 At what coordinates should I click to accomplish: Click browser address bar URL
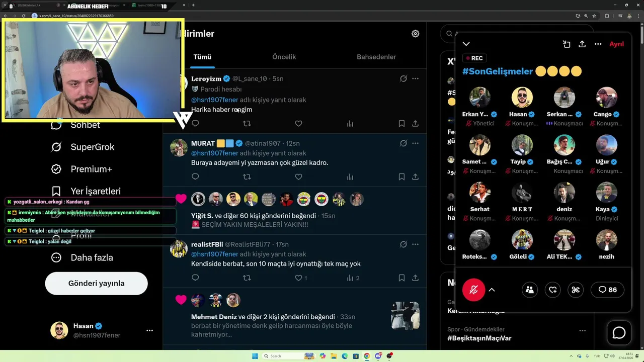pos(76,16)
